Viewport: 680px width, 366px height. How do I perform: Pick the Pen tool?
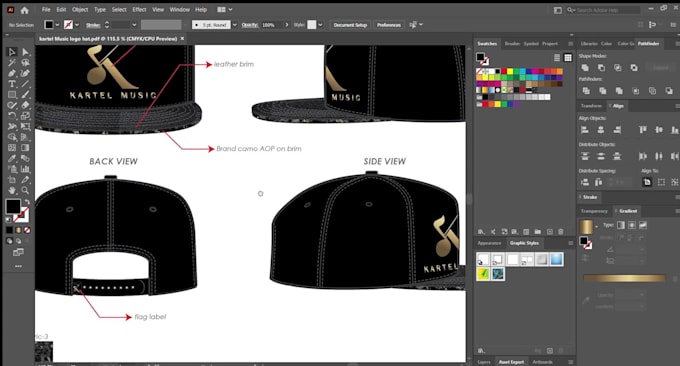click(x=12, y=73)
